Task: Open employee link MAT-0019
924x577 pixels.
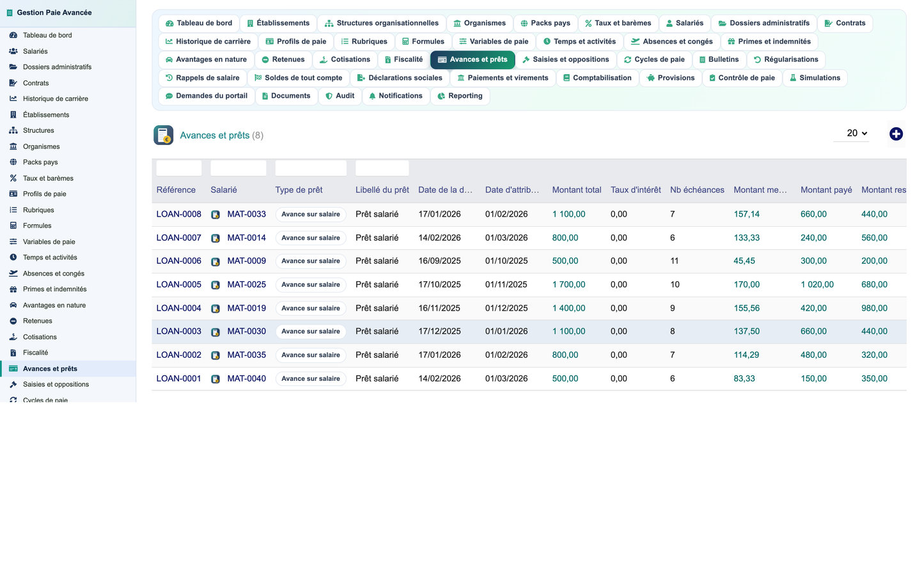Action: (x=246, y=309)
